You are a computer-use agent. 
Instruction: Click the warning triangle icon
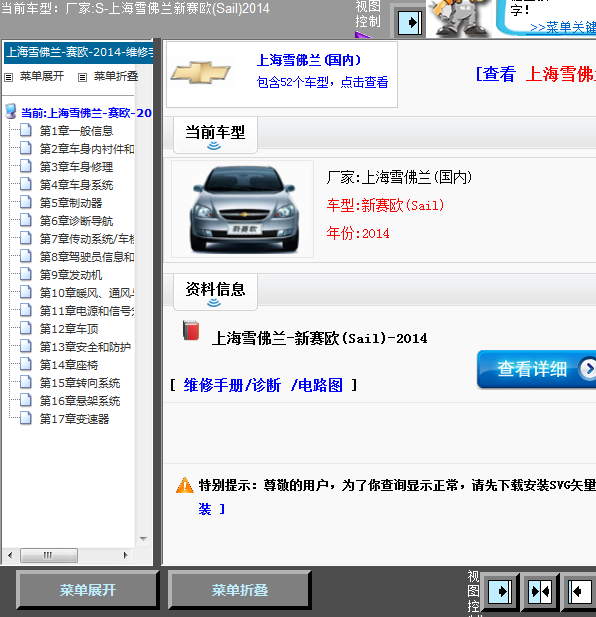185,485
